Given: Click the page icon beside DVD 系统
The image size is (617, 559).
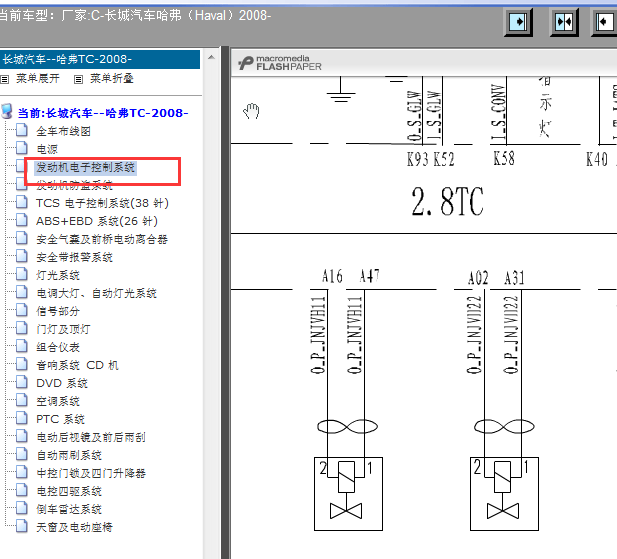Looking at the screenshot, I should click(x=22, y=382).
